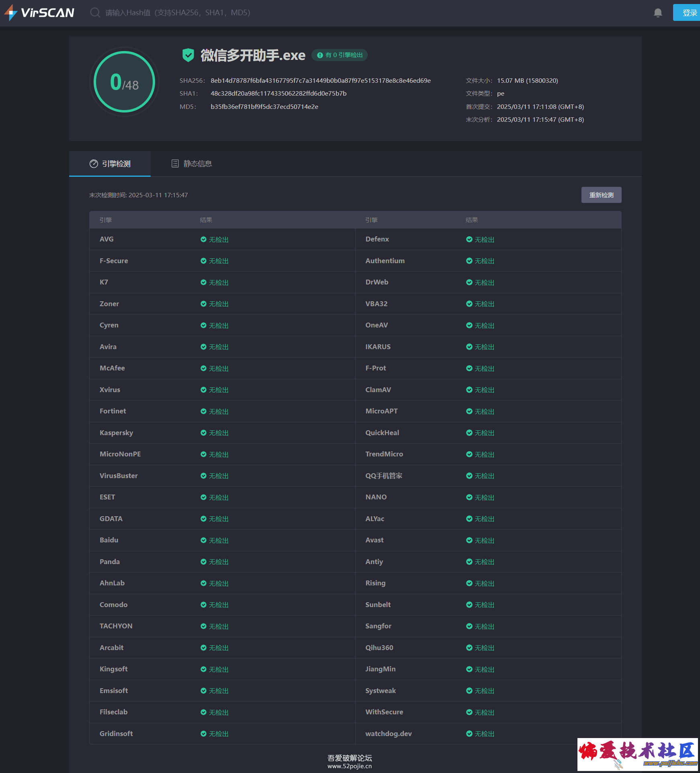Click the MD5 hash value

pos(264,107)
